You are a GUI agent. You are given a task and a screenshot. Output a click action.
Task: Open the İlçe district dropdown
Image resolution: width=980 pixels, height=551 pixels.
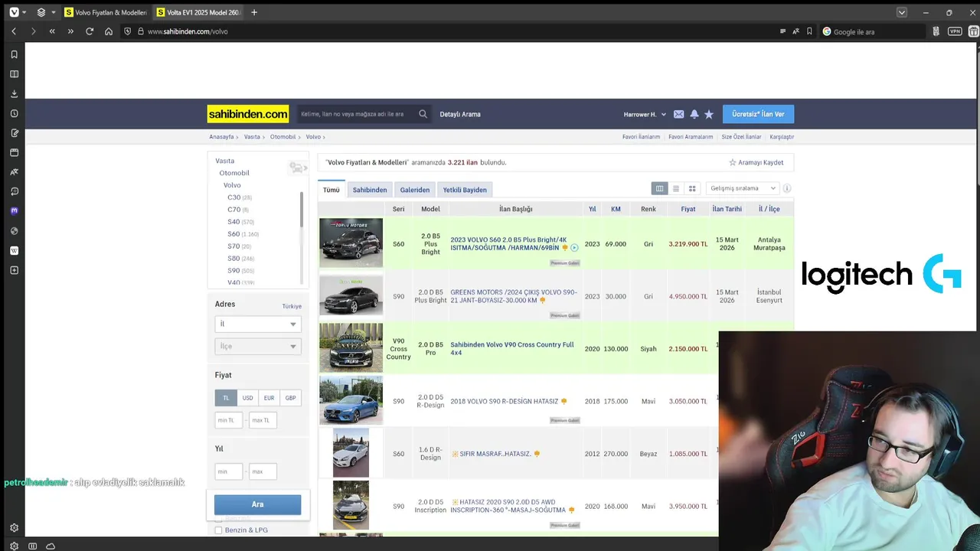point(258,346)
